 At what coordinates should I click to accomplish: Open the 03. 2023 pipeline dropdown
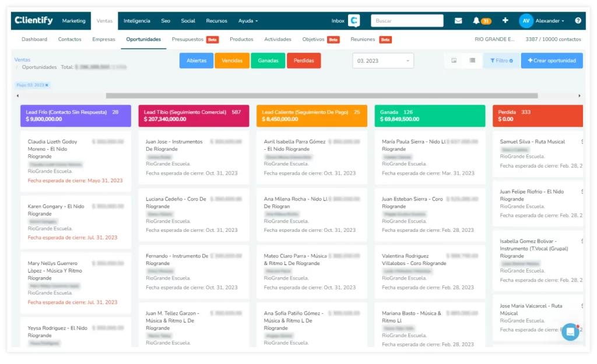(383, 61)
